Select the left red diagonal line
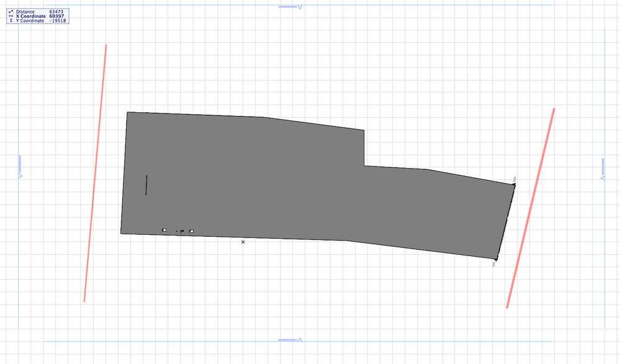This screenshot has width=620, height=364. coord(96,173)
